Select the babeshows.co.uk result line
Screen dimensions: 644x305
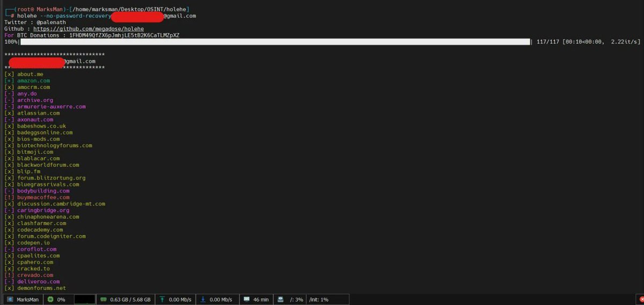(35, 126)
